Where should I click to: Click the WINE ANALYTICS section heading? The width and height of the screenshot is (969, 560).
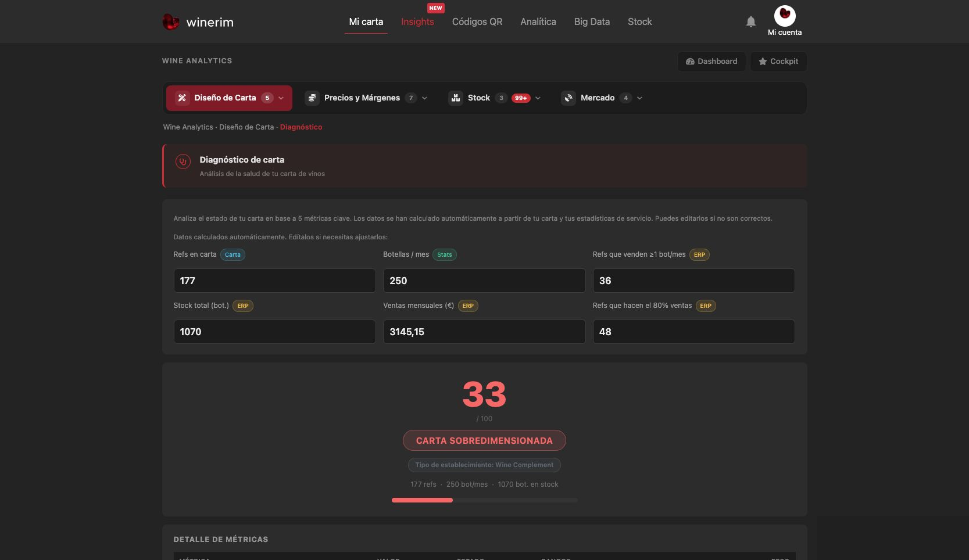point(197,61)
